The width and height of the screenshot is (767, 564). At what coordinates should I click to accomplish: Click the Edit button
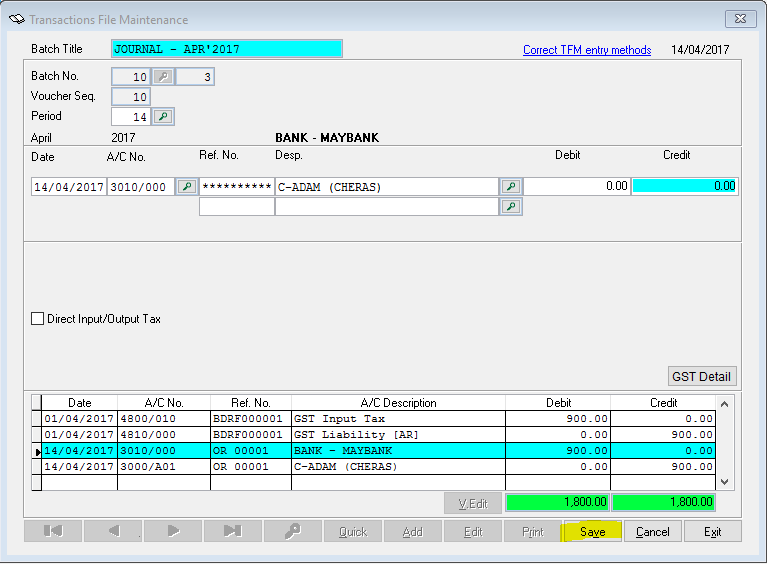coord(473,531)
